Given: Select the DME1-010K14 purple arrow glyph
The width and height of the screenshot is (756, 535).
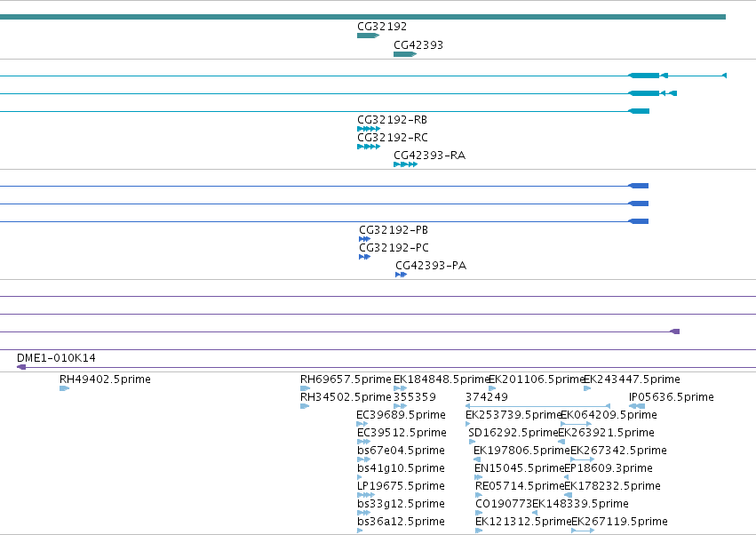Looking at the screenshot, I should pos(21,367).
